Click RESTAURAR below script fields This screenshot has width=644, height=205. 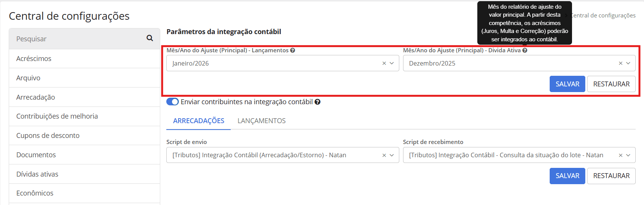click(x=611, y=176)
